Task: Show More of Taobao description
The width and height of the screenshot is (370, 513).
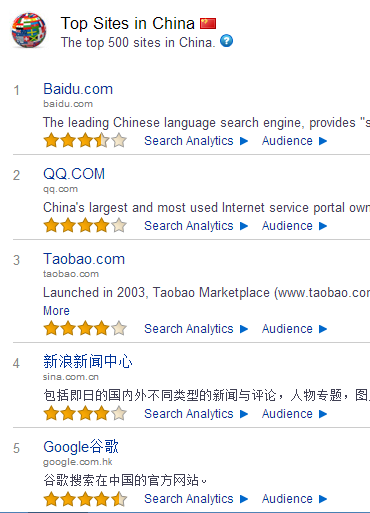Action: [56, 311]
